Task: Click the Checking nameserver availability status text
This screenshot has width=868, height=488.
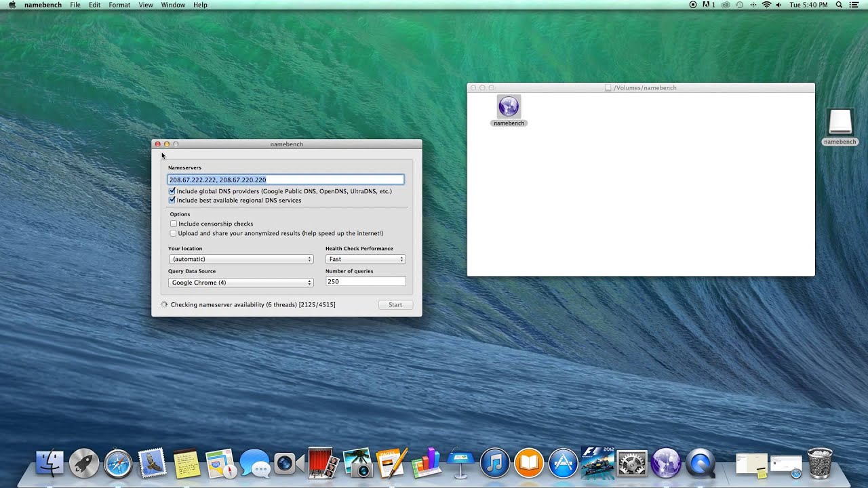Action: (x=253, y=305)
